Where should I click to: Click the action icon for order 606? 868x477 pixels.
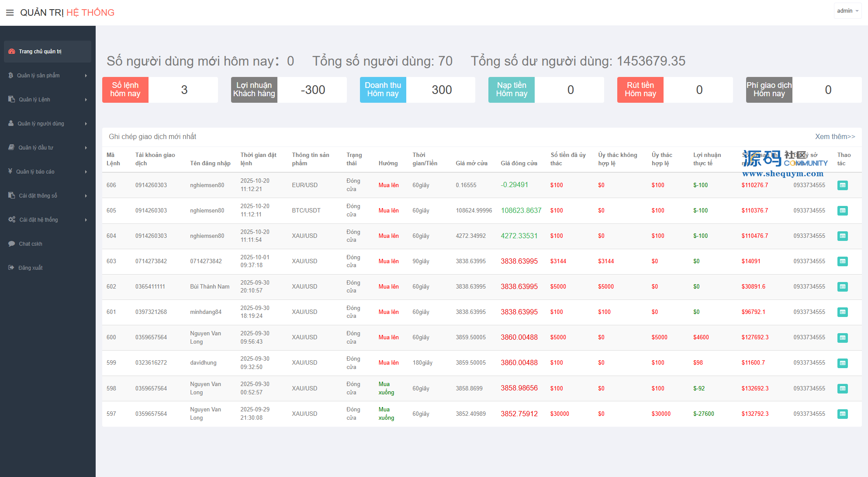click(842, 185)
